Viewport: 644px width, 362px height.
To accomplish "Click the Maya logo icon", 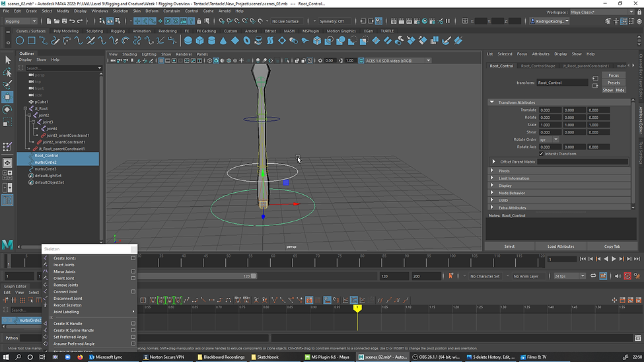I will coord(7,244).
